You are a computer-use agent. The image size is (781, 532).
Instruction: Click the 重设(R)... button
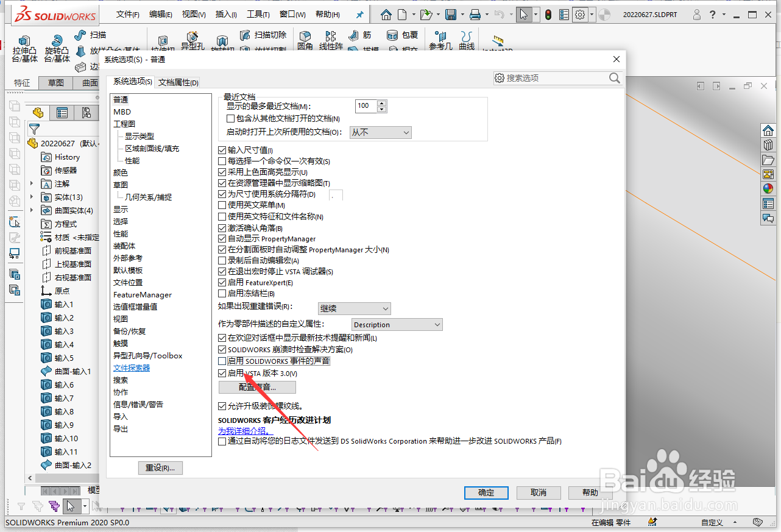160,468
